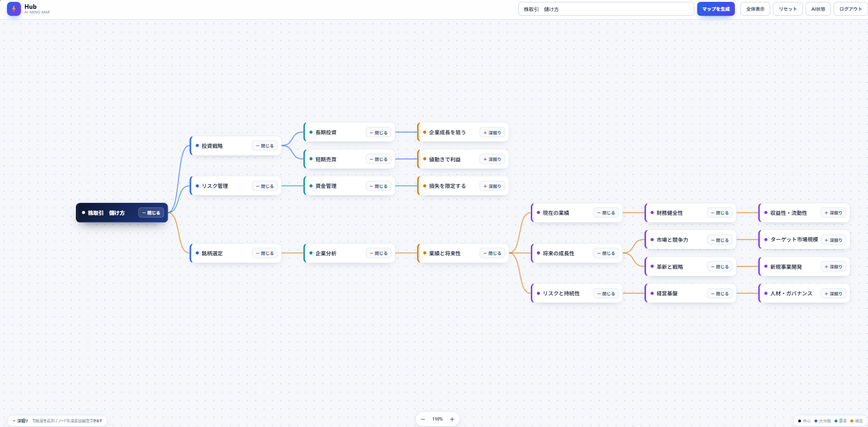The width and height of the screenshot is (868, 427).
Task: Click the ログアウト button
Action: tap(851, 9)
